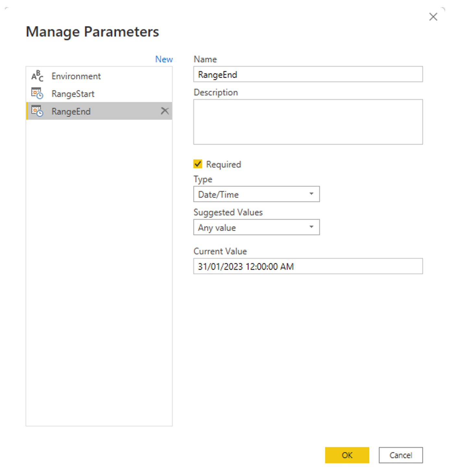Toggle the Required option off
The image size is (449, 476).
tap(198, 164)
